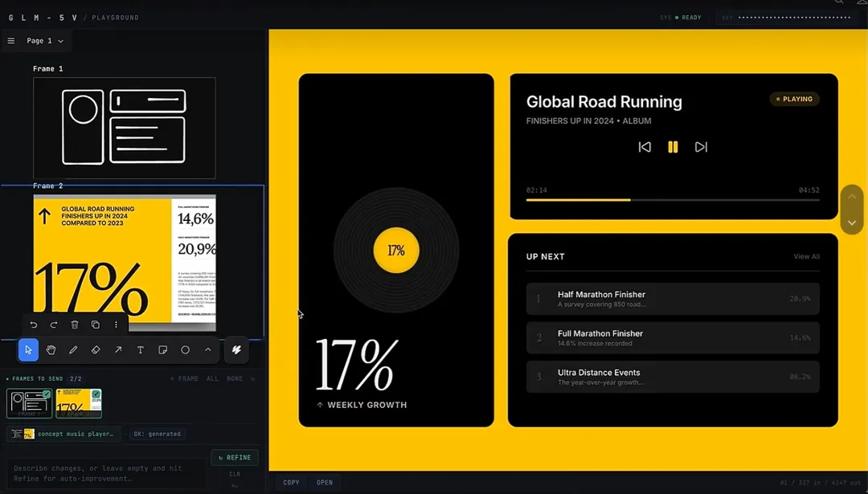
Task: Open the View All link
Action: pos(807,256)
